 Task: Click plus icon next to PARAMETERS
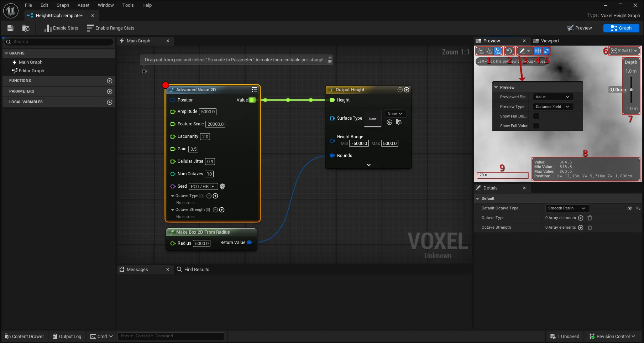pos(110,92)
